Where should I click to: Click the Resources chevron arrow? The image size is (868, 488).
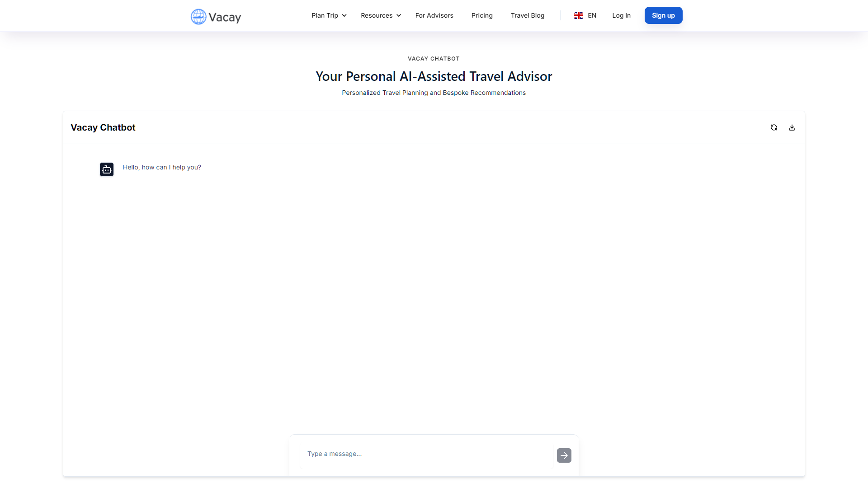[399, 15]
